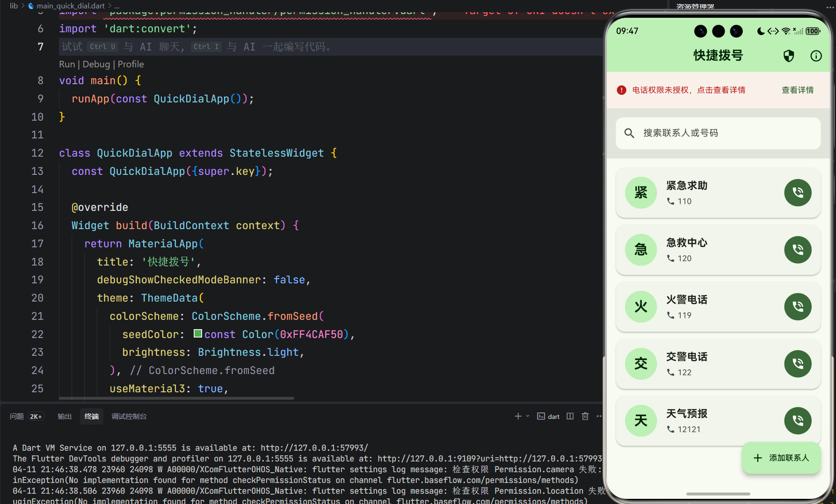836x504 pixels.
Task: Click the dart terminal profile icon
Action: coord(541,416)
